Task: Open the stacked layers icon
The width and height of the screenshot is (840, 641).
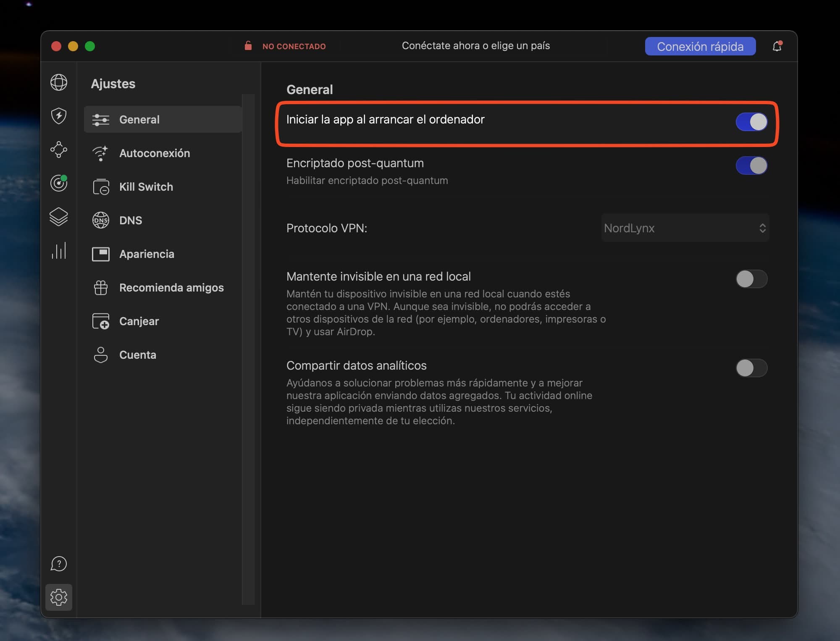Action: [59, 217]
